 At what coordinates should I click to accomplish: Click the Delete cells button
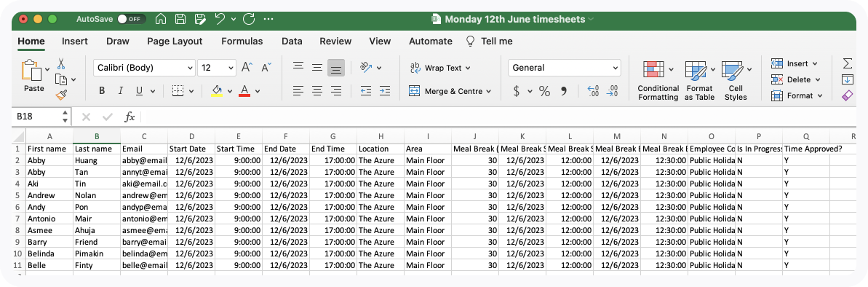click(795, 79)
